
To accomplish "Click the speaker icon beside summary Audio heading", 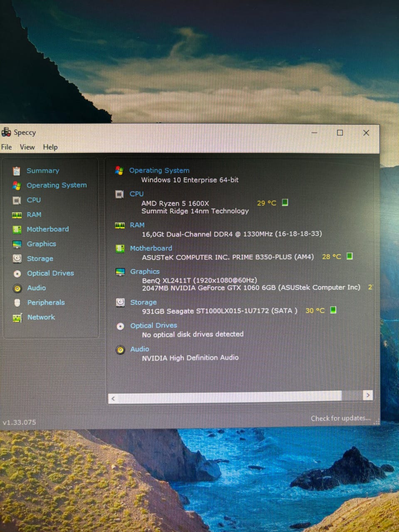I will [121, 350].
